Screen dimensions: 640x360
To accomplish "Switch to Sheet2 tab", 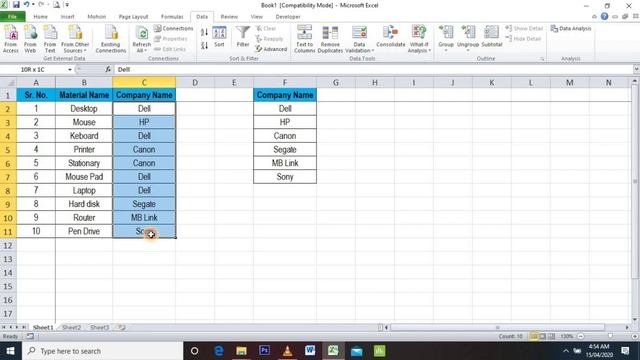I will tap(71, 327).
